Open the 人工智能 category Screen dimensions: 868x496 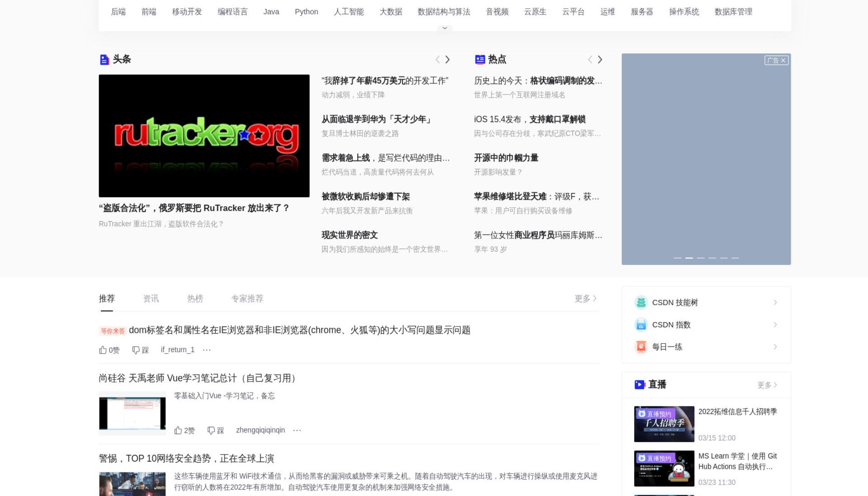[349, 12]
